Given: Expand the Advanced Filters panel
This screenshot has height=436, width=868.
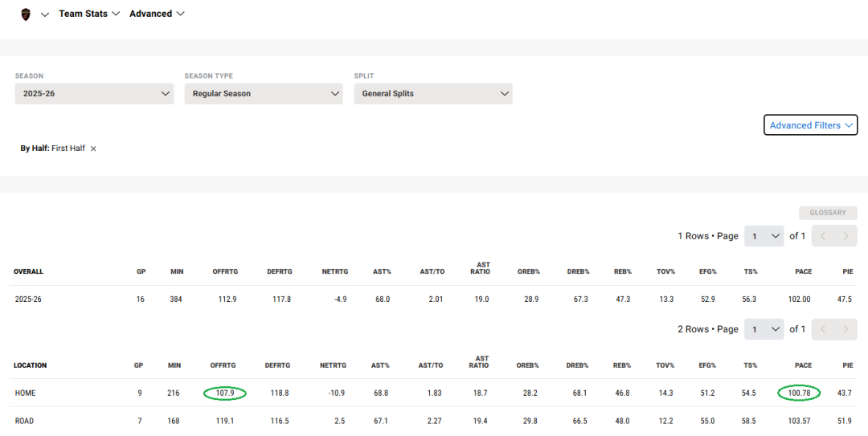Looking at the screenshot, I should click(x=810, y=125).
